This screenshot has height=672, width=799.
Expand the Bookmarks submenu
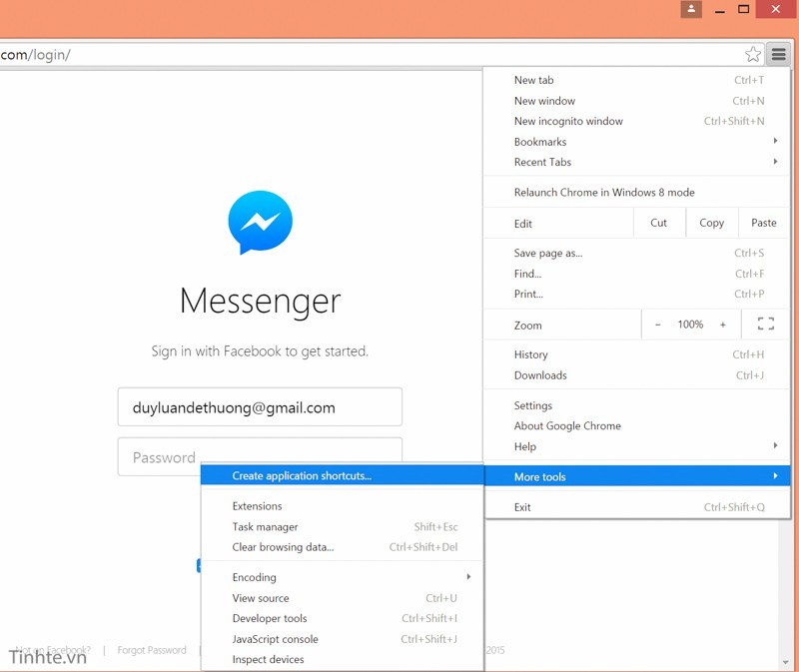point(637,142)
